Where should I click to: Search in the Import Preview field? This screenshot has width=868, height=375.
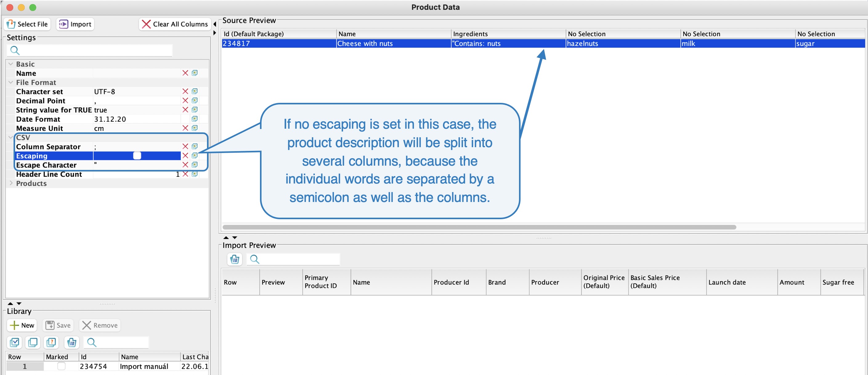pos(294,259)
